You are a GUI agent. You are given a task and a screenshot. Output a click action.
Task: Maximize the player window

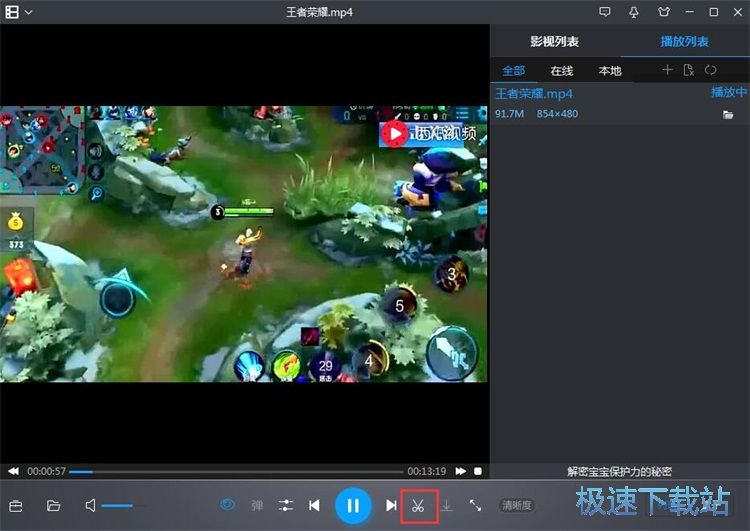[x=714, y=12]
